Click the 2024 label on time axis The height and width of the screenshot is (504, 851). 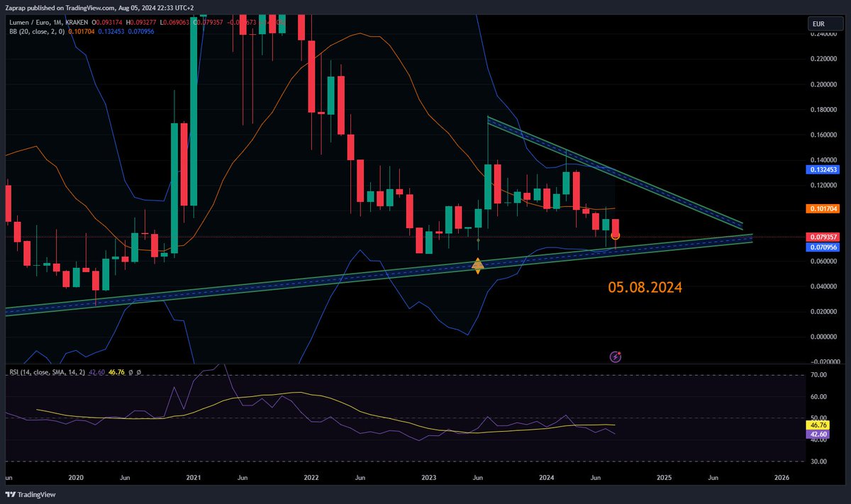point(545,478)
